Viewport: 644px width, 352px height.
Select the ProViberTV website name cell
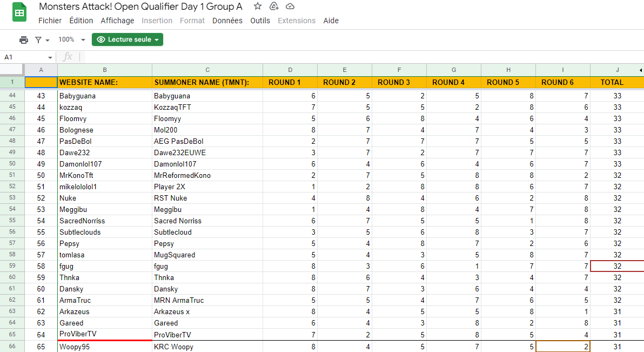click(105, 334)
